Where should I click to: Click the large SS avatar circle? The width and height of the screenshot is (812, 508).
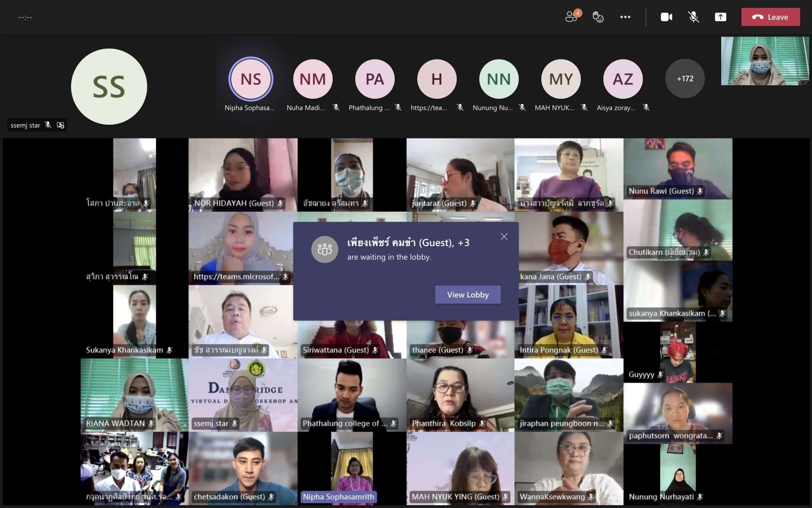109,87
